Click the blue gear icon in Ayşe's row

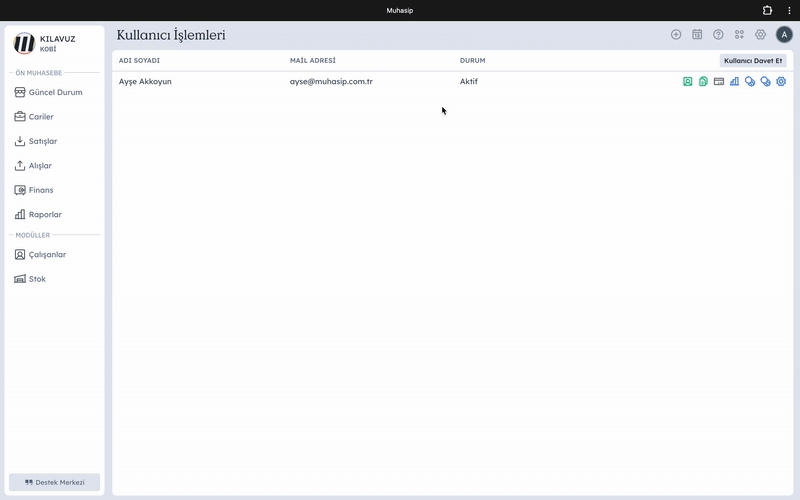coord(781,82)
